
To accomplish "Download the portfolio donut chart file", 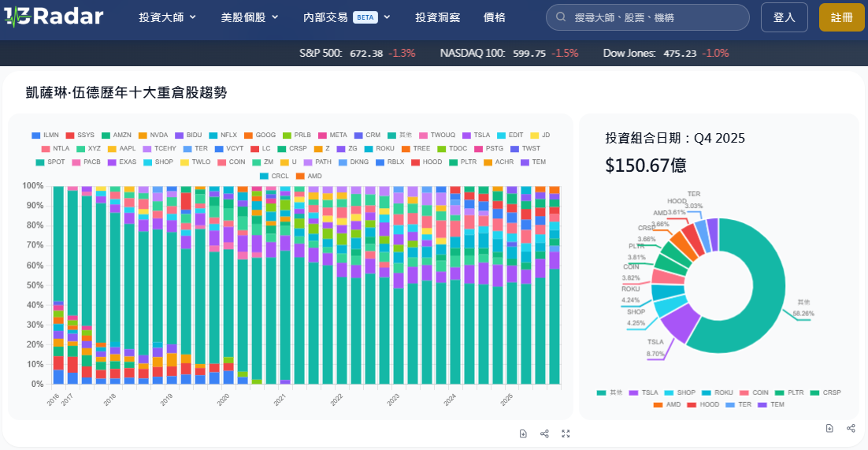I will coord(829,428).
